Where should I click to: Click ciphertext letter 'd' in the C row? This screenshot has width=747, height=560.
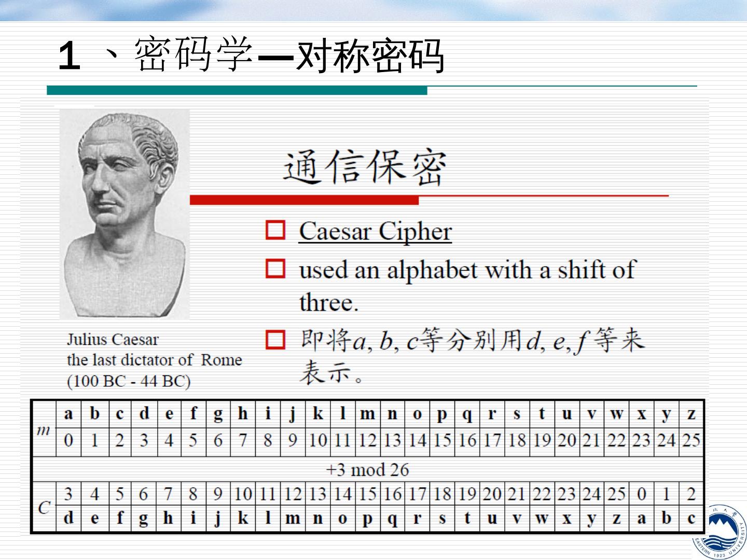[68, 518]
